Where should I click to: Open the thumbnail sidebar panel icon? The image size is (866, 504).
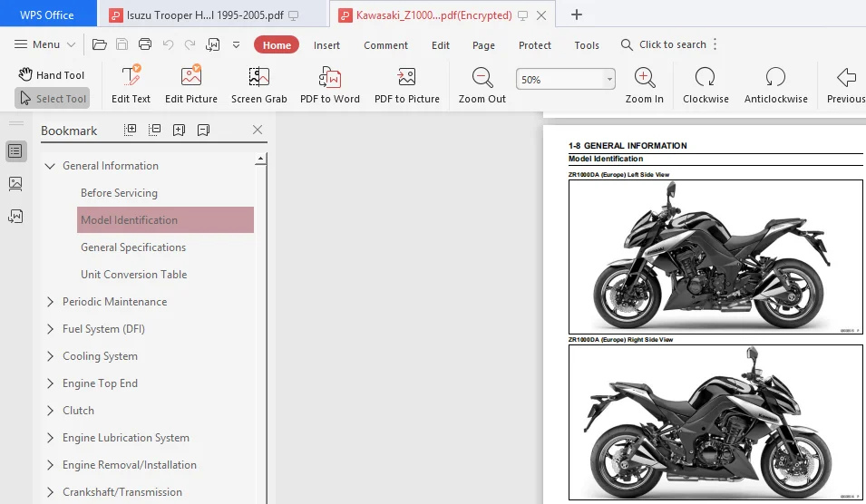(15, 184)
